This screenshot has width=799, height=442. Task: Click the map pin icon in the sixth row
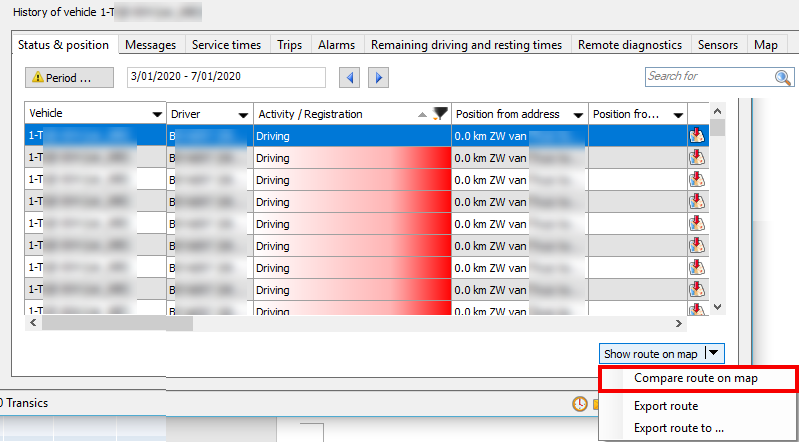[697, 245]
